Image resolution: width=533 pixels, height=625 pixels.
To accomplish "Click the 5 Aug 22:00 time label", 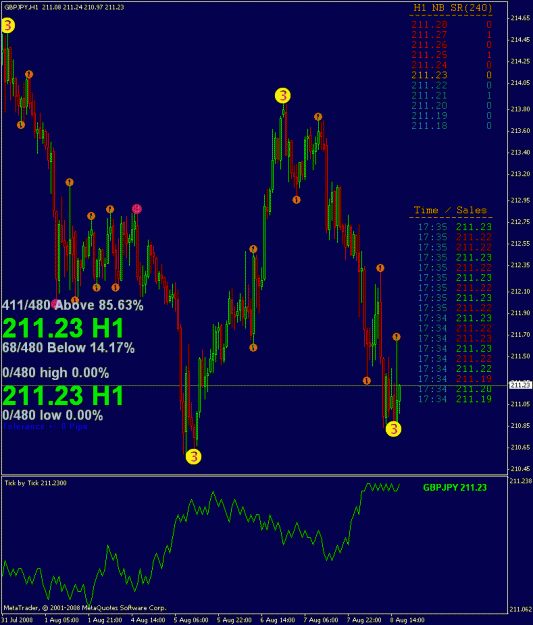I will (x=234, y=620).
